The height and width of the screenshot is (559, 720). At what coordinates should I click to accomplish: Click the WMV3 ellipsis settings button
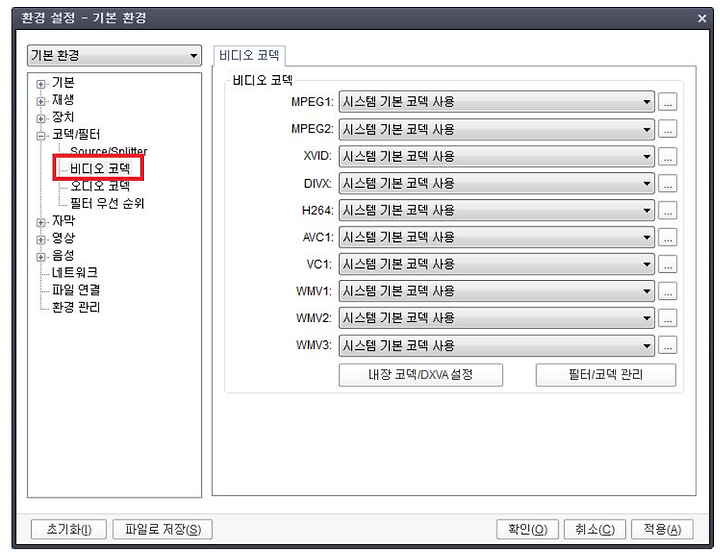668,345
